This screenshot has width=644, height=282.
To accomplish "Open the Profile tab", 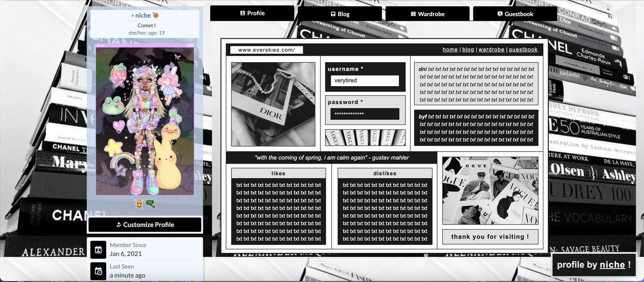I will click(252, 13).
